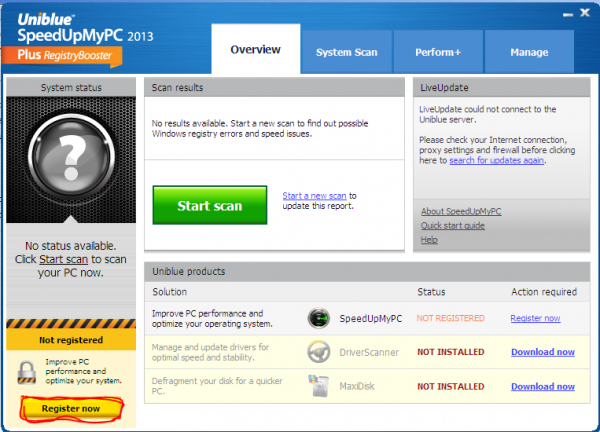Click the green Start scan button
600x432 pixels.
pyautogui.click(x=210, y=205)
